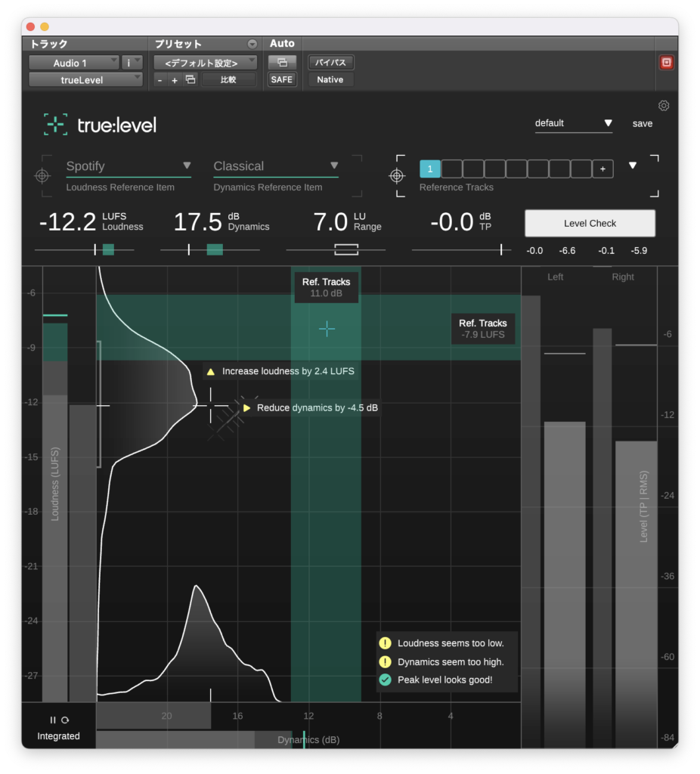Click the Left channel level meter
This screenshot has height=774, width=700.
[565, 585]
